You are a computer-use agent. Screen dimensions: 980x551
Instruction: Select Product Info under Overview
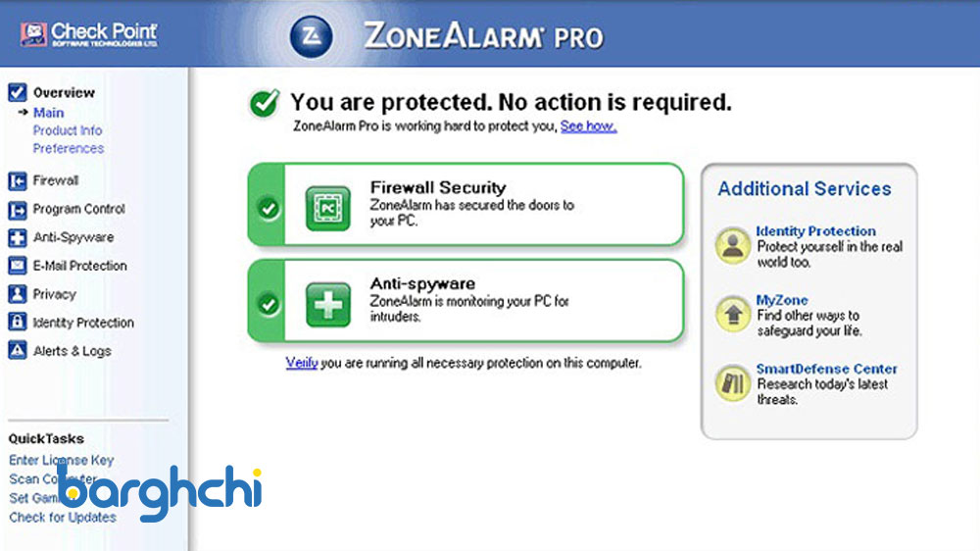[x=68, y=130]
